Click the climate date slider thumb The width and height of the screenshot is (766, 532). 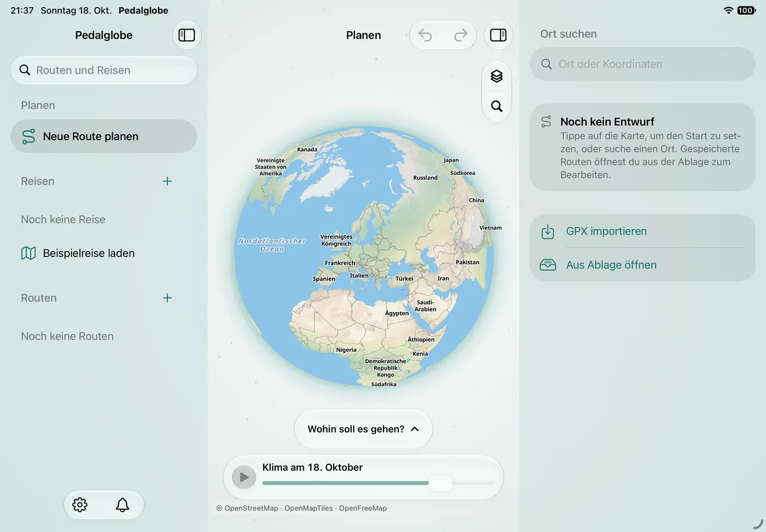pos(440,483)
